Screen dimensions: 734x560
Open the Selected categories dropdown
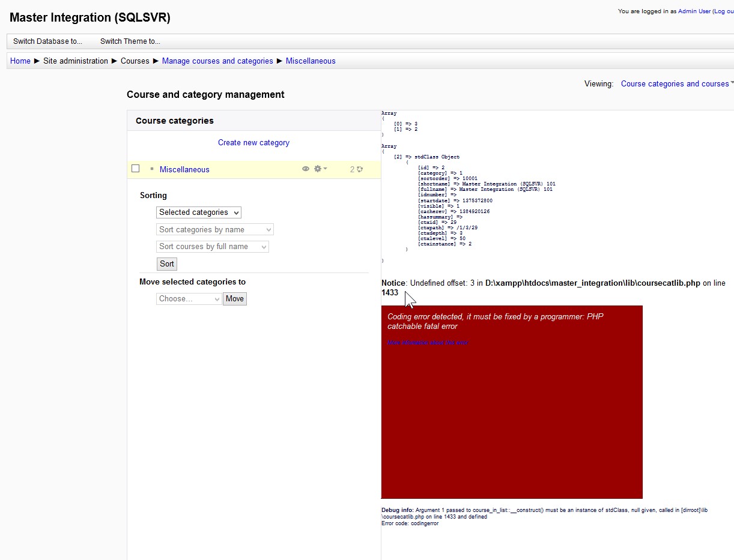click(x=199, y=212)
